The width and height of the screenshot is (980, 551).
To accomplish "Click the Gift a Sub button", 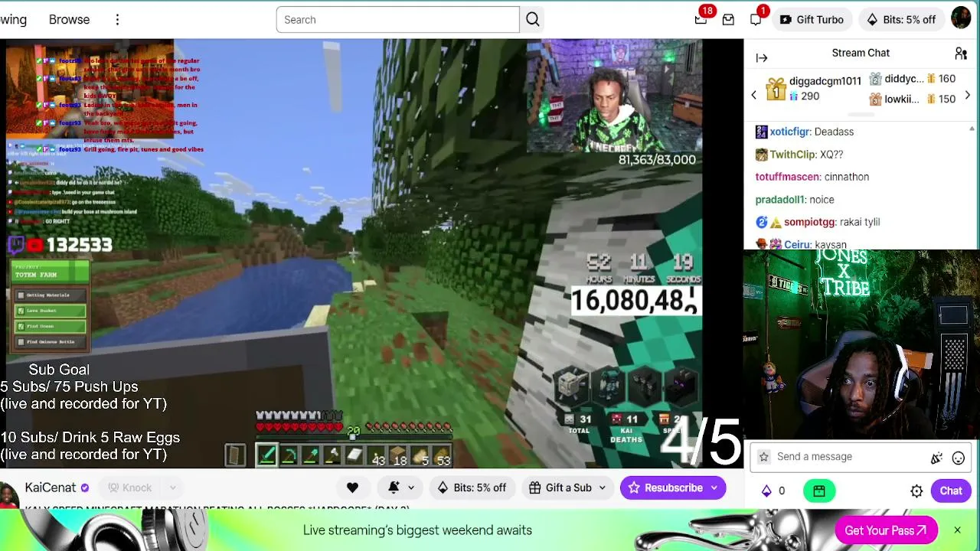I will pos(560,487).
